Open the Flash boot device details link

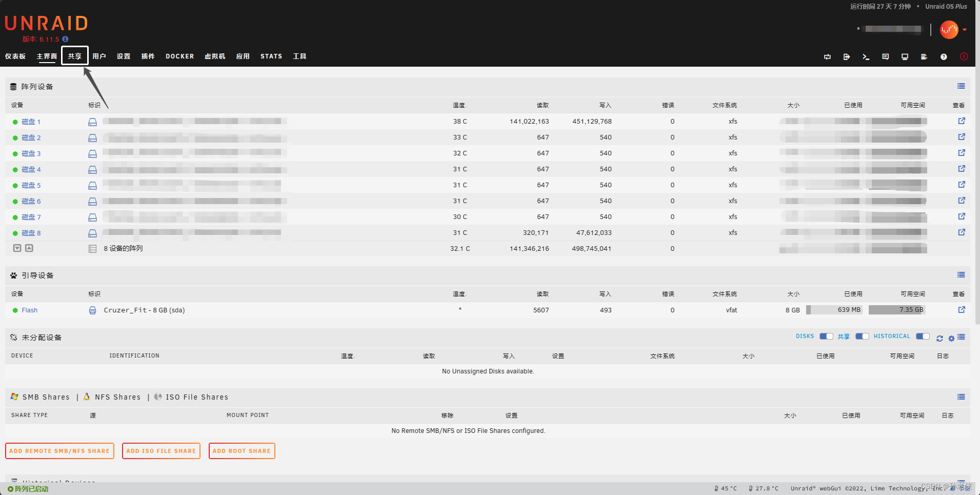coord(962,310)
